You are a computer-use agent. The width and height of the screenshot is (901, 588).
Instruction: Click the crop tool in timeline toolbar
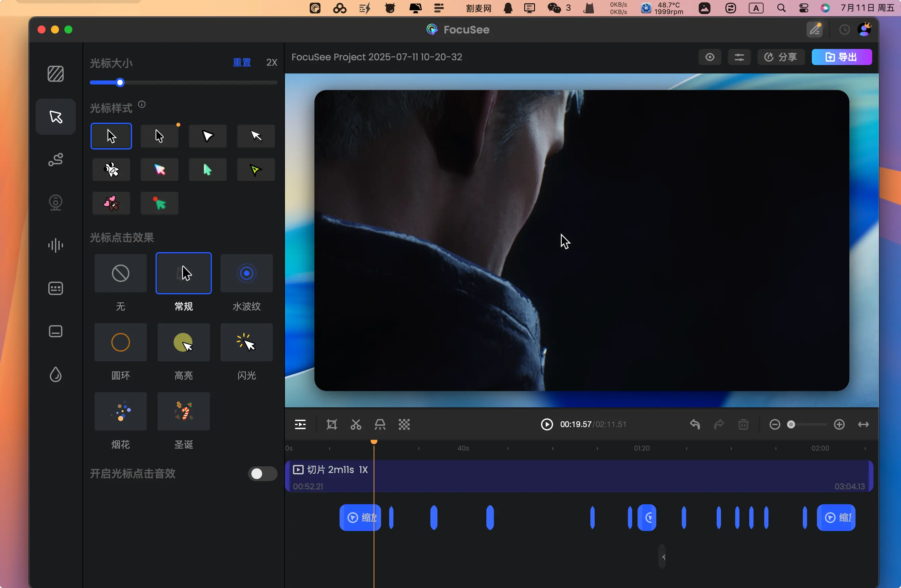[x=332, y=424]
